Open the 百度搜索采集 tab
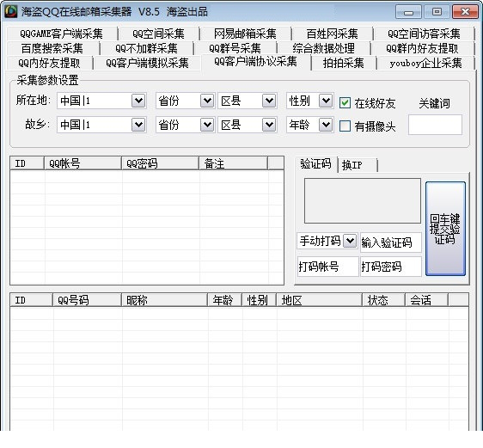Screen dimensions: 483x448 (x=52, y=48)
